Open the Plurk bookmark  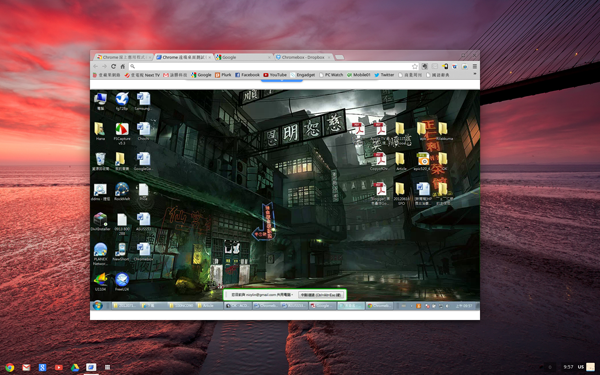coord(223,75)
